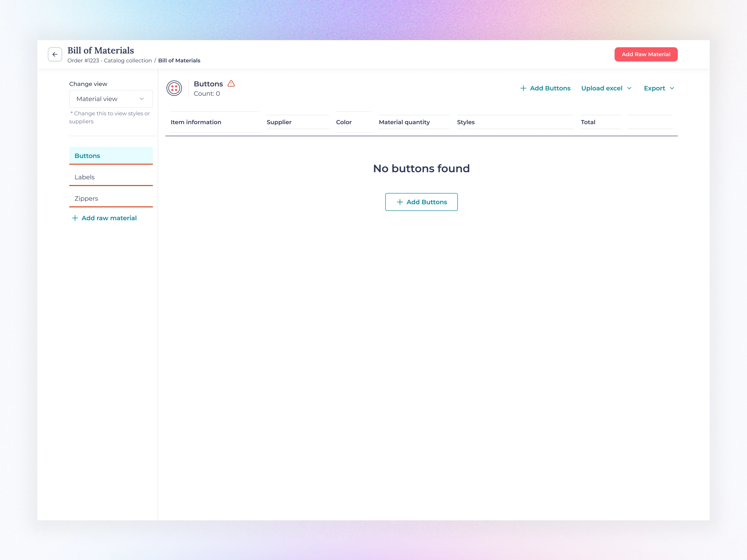Expand the Upload excel menu
Screen dimensions: 747x560
point(601,88)
